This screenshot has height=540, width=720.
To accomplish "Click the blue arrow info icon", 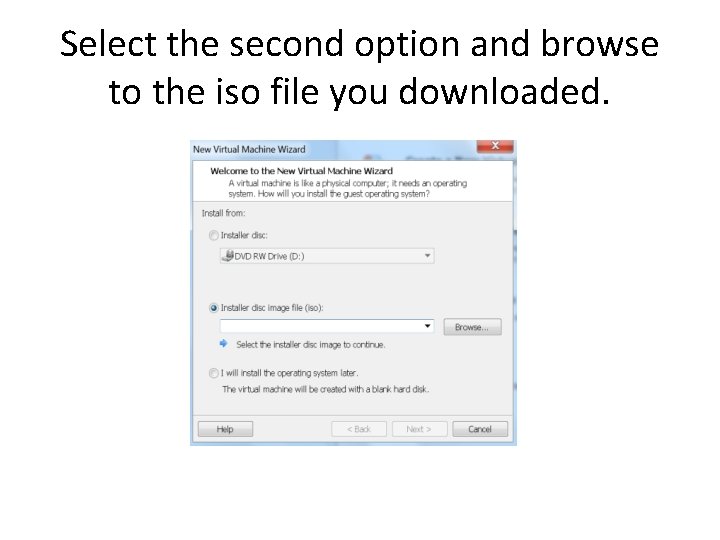I will [x=224, y=343].
